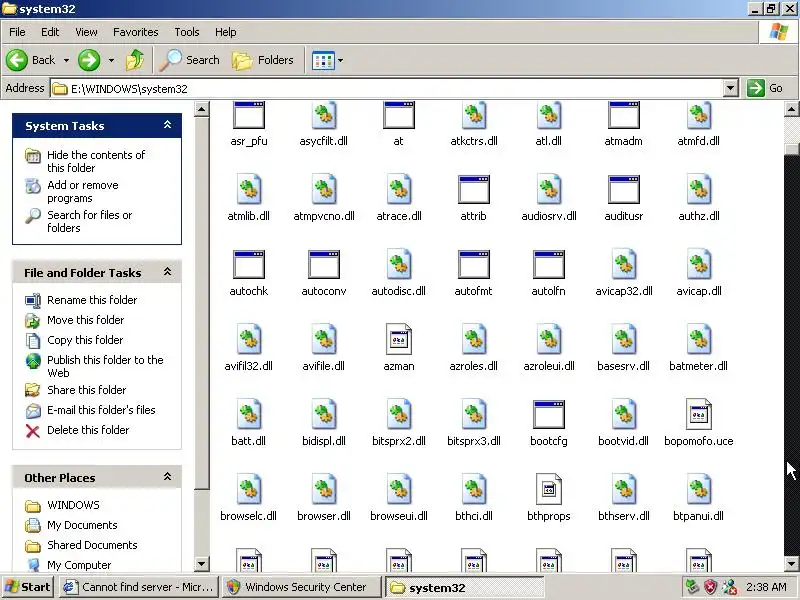
Task: Click Search for files or folders
Action: point(90,221)
